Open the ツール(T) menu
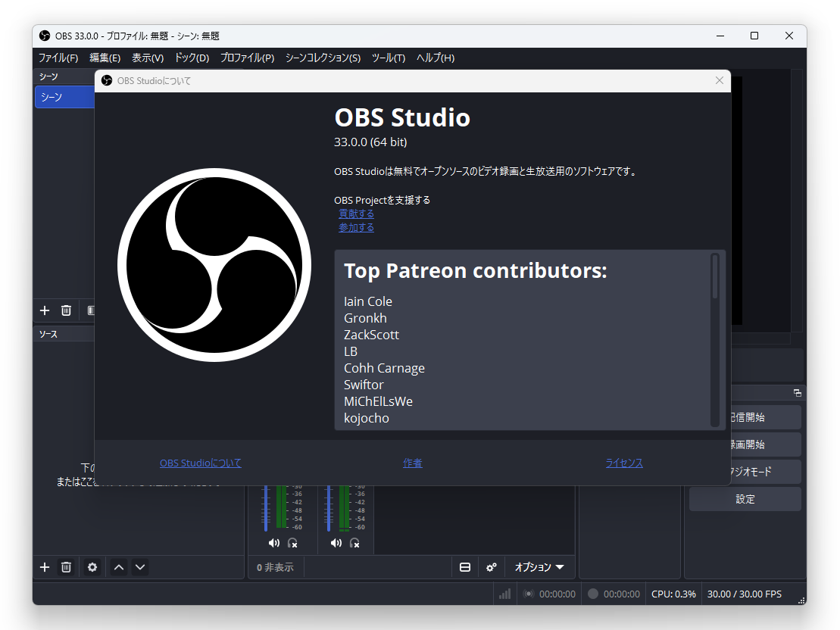 (389, 58)
